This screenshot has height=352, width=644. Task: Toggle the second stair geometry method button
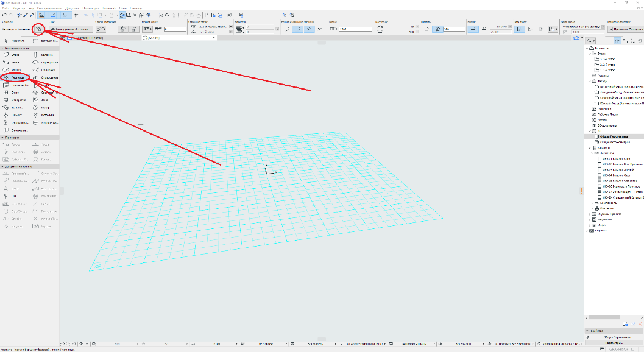coord(134,29)
